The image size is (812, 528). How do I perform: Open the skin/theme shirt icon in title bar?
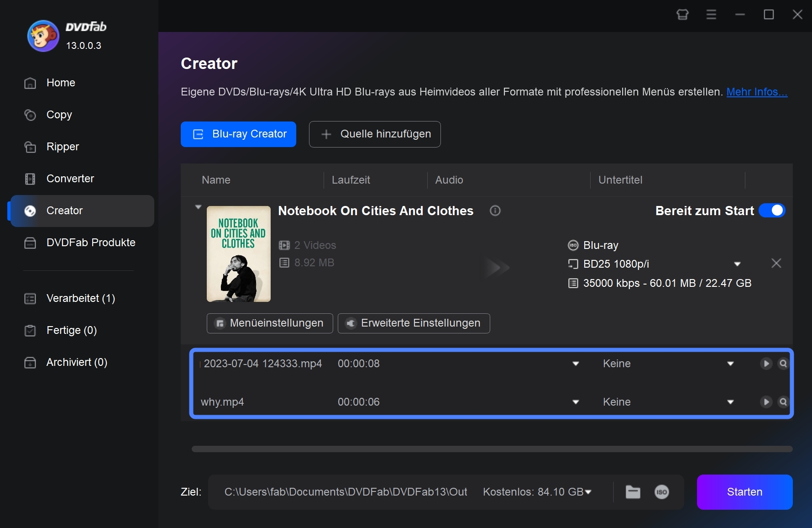point(682,15)
